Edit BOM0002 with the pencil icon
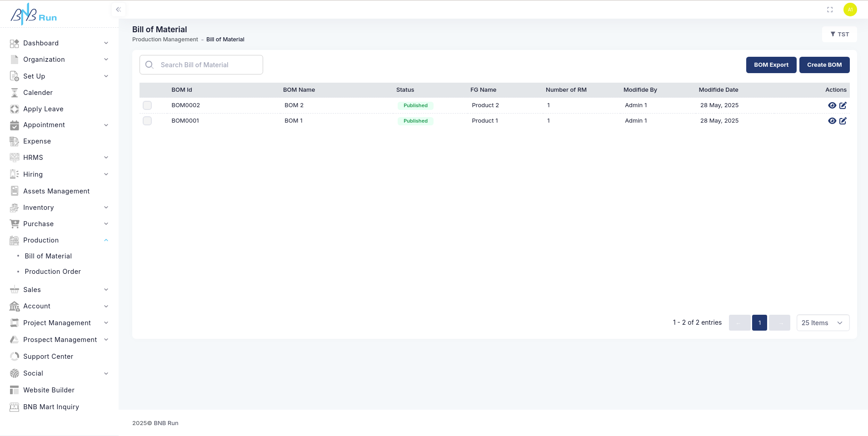868x436 pixels. click(843, 105)
